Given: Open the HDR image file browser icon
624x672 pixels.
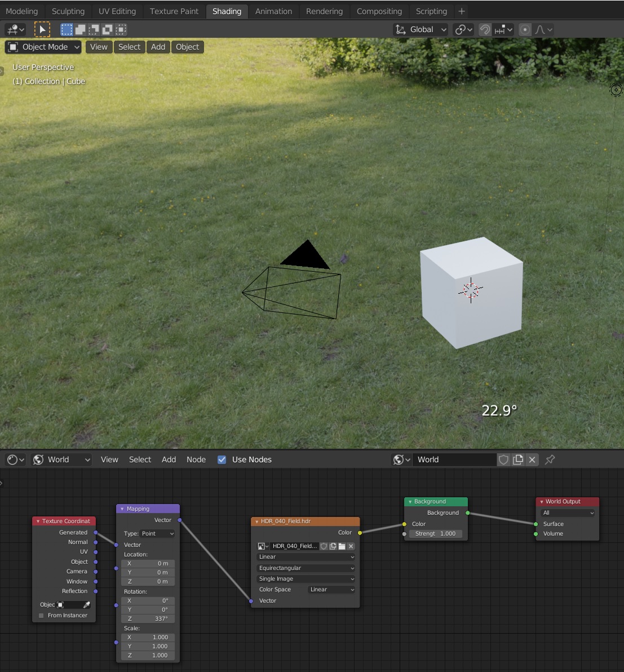Looking at the screenshot, I should pyautogui.click(x=342, y=546).
